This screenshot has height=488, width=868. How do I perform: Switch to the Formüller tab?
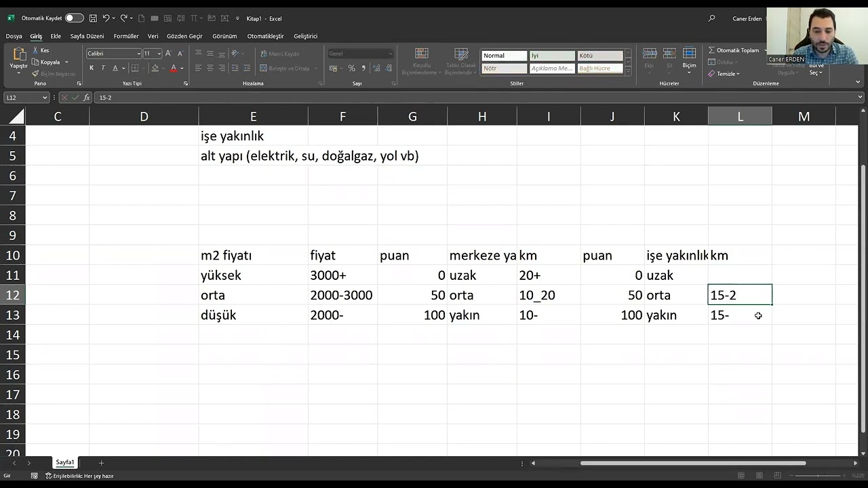pyautogui.click(x=126, y=36)
